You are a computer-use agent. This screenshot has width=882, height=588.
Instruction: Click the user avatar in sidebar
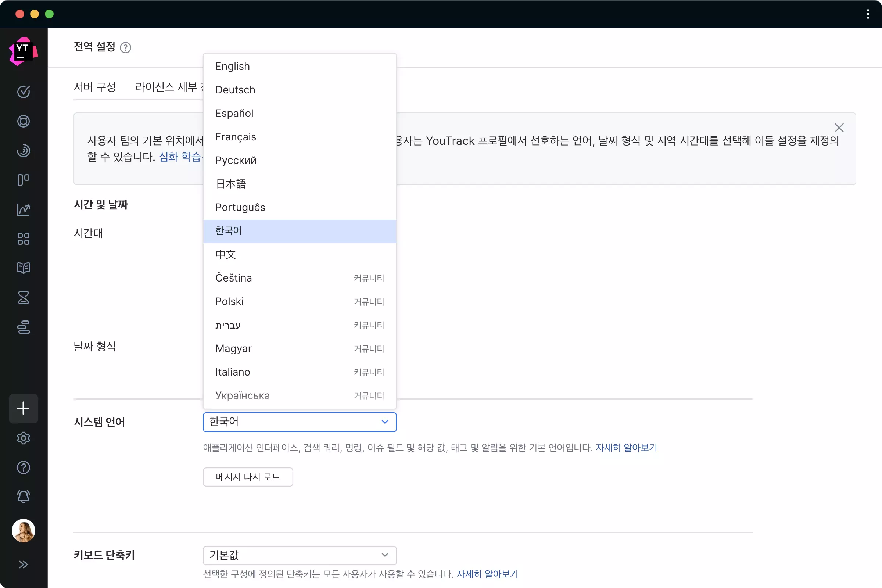tap(23, 531)
